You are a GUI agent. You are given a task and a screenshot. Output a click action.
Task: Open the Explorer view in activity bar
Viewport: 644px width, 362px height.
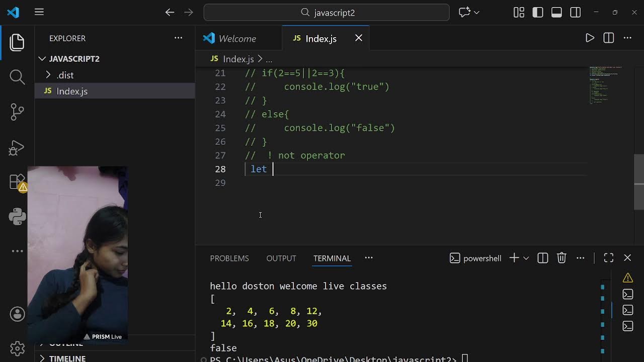17,42
